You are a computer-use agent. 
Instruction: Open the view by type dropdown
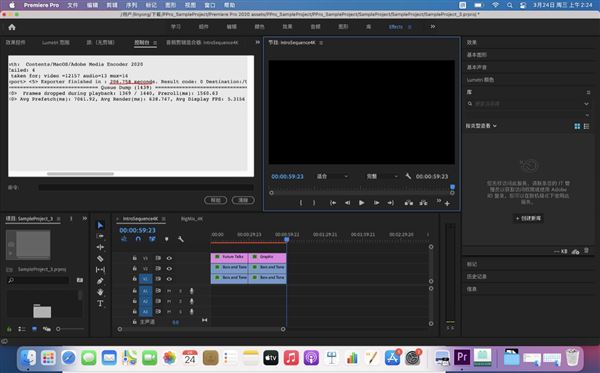click(x=481, y=126)
